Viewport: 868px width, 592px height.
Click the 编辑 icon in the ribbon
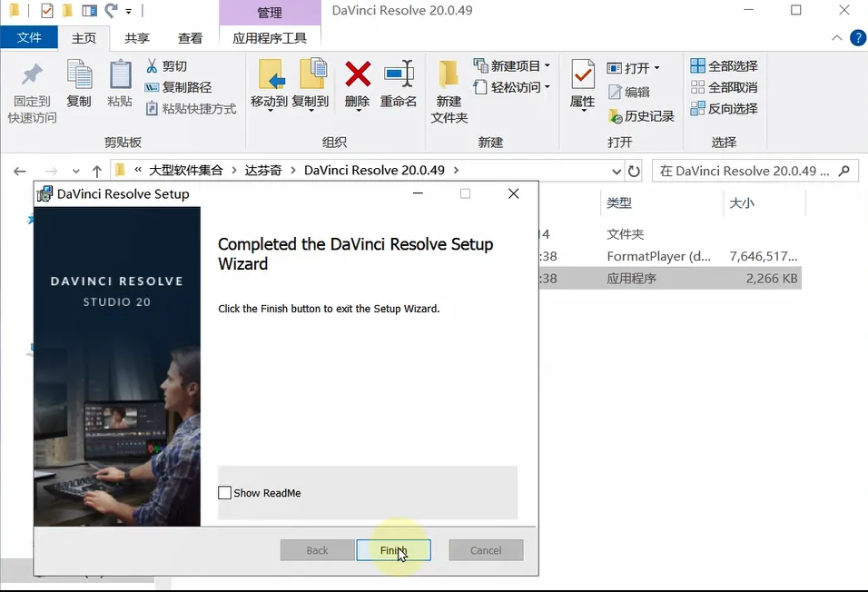[x=615, y=92]
